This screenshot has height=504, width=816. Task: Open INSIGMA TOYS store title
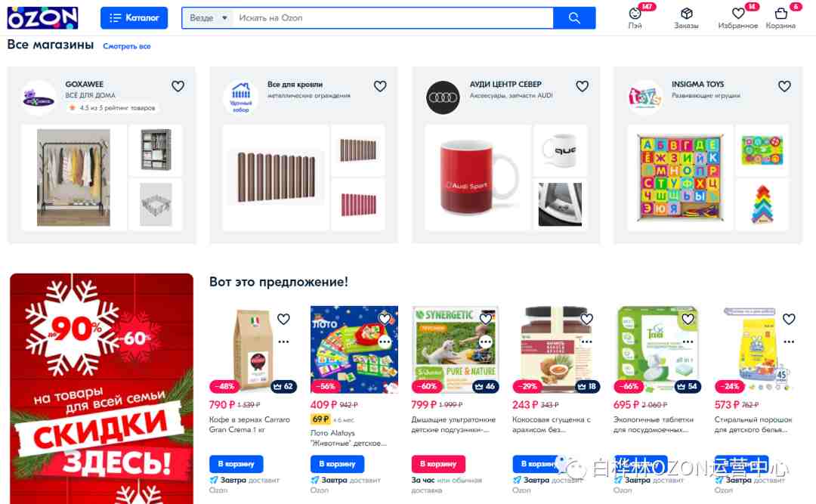click(x=697, y=84)
